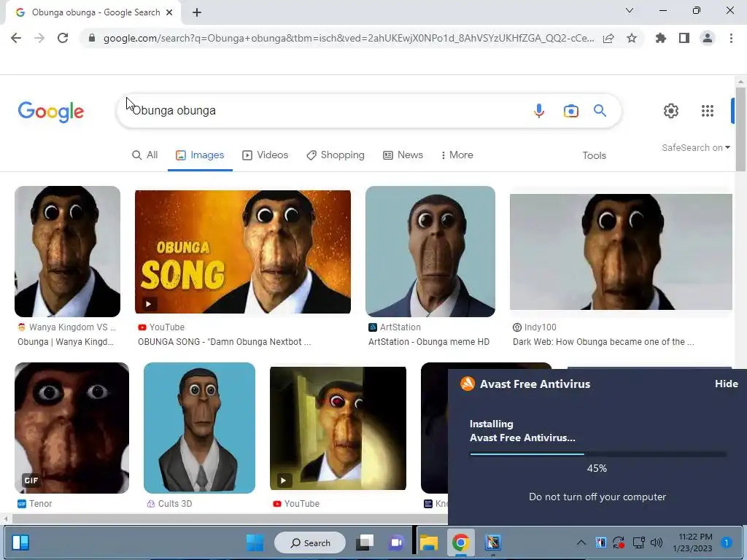Click the Tenor source label
This screenshot has width=747, height=560.
[41, 504]
